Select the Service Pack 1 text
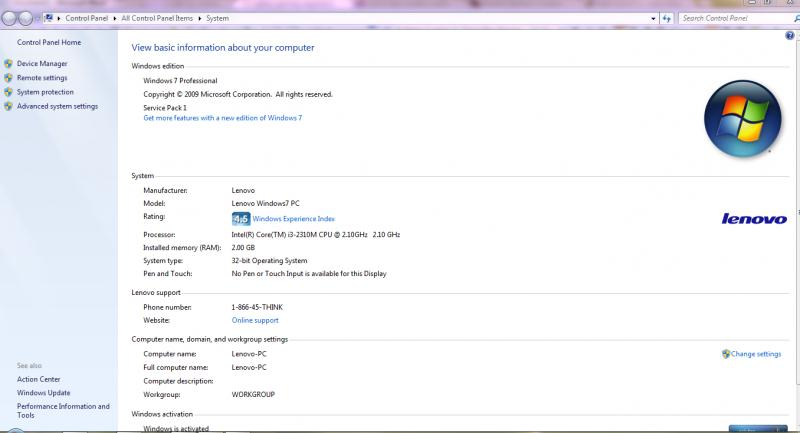Image resolution: width=800 pixels, height=433 pixels. click(165, 108)
